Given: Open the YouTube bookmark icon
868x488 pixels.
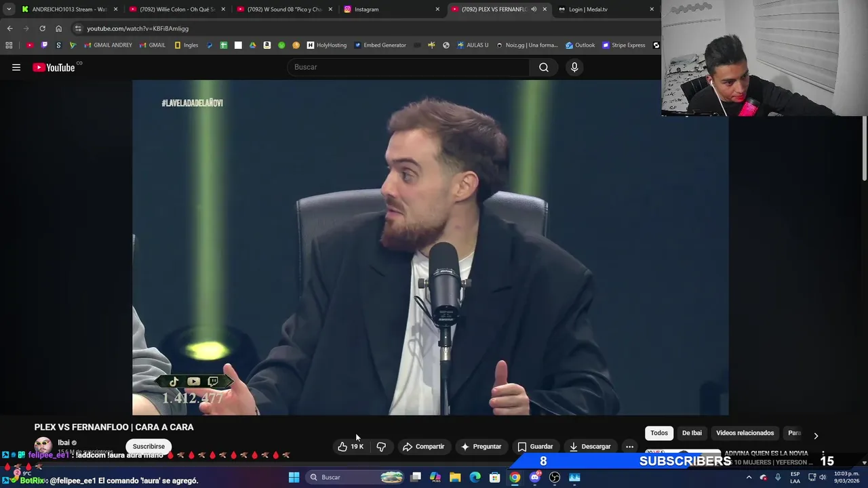Looking at the screenshot, I should click(30, 45).
